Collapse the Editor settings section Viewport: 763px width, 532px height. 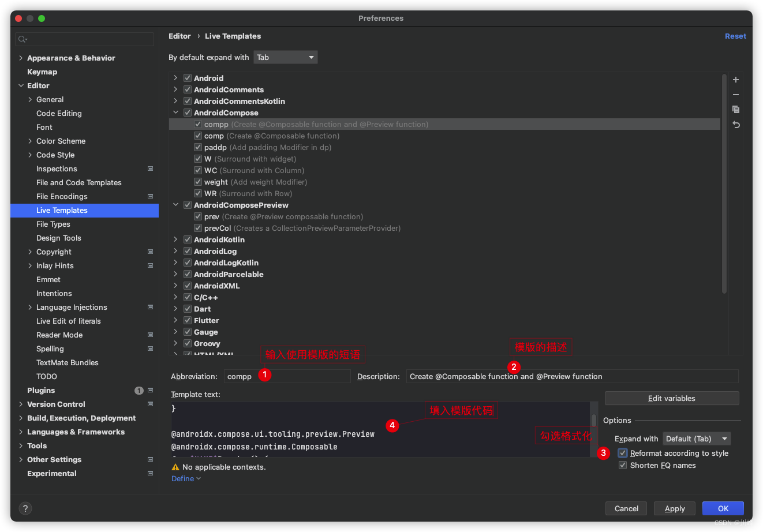pos(21,85)
